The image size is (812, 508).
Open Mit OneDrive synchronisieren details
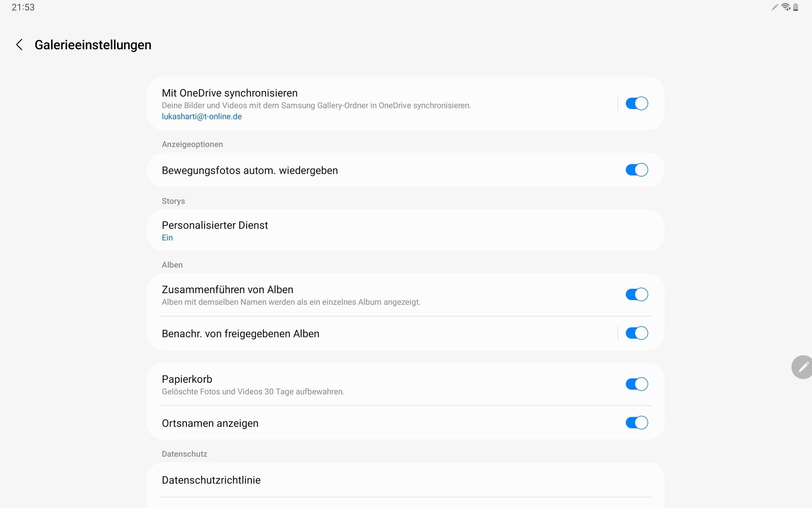229,93
